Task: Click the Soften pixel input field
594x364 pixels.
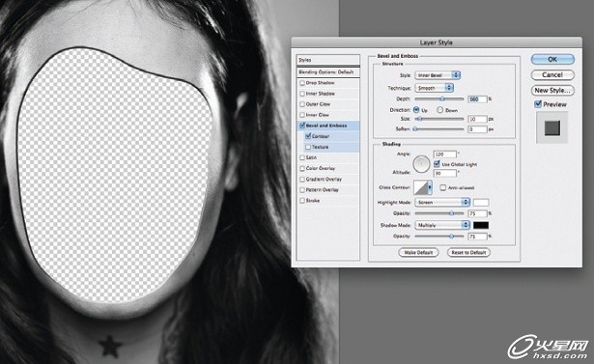Action: (477, 129)
